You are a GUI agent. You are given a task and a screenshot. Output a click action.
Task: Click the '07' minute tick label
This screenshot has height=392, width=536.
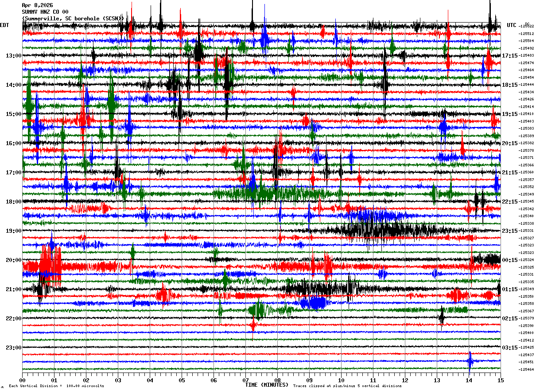tap(245, 380)
